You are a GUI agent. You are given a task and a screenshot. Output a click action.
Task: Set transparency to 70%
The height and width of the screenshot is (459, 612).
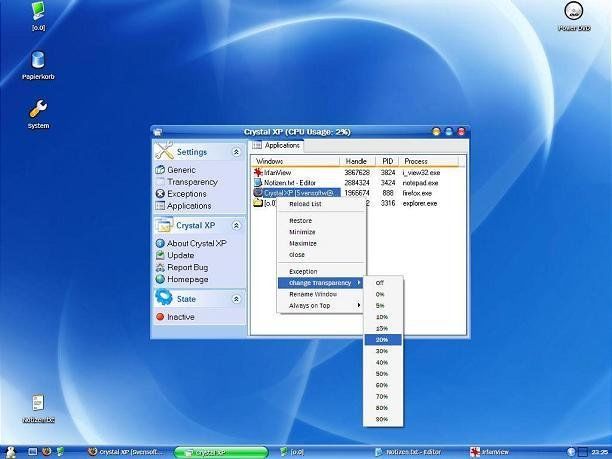pos(383,396)
